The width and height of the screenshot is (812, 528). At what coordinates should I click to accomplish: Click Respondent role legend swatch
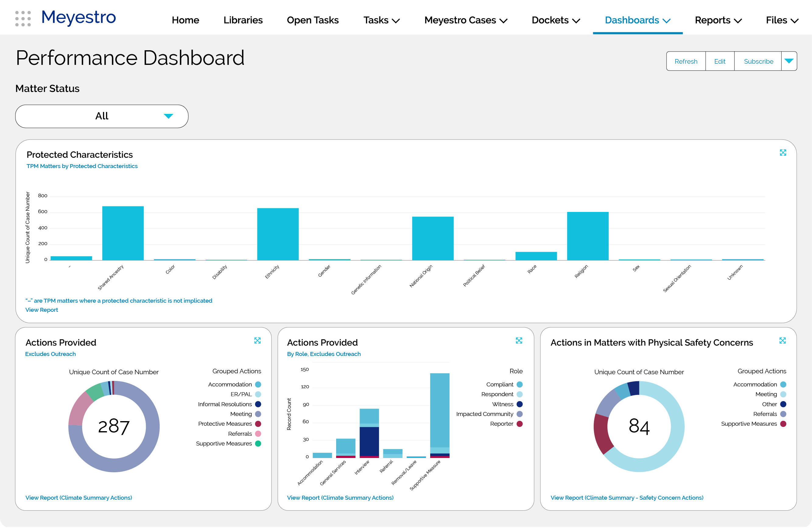point(520,395)
